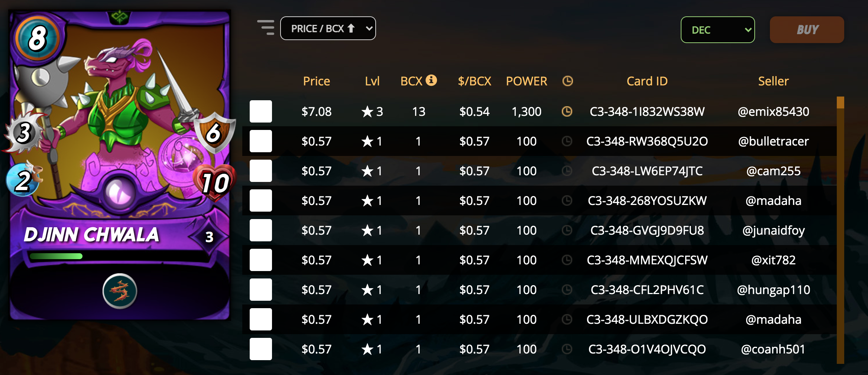
Task: Click the Price column header
Action: tap(317, 81)
